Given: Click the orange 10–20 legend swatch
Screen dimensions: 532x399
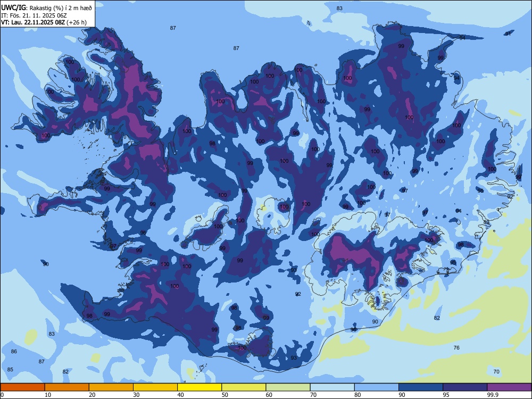Looking at the screenshot, I should tap(67, 387).
